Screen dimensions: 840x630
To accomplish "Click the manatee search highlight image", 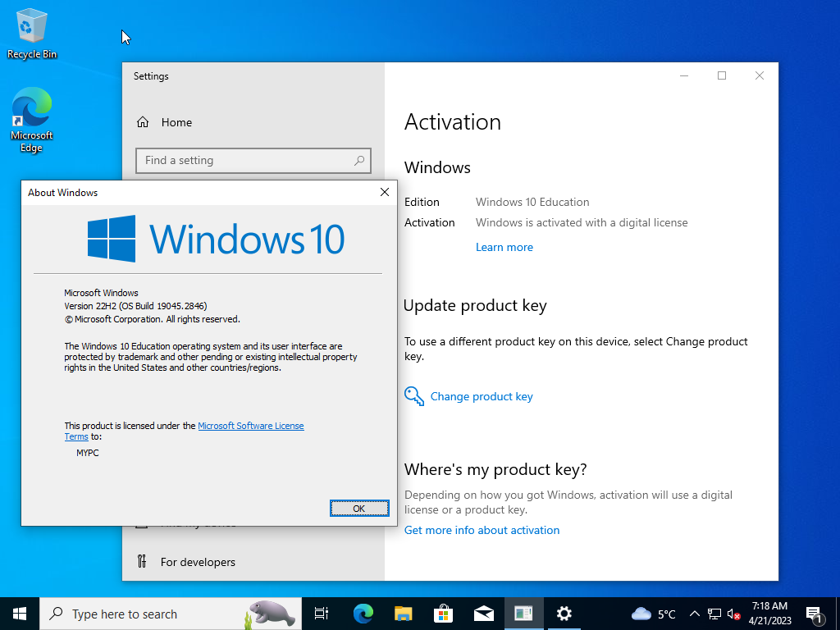I will pyautogui.click(x=272, y=614).
